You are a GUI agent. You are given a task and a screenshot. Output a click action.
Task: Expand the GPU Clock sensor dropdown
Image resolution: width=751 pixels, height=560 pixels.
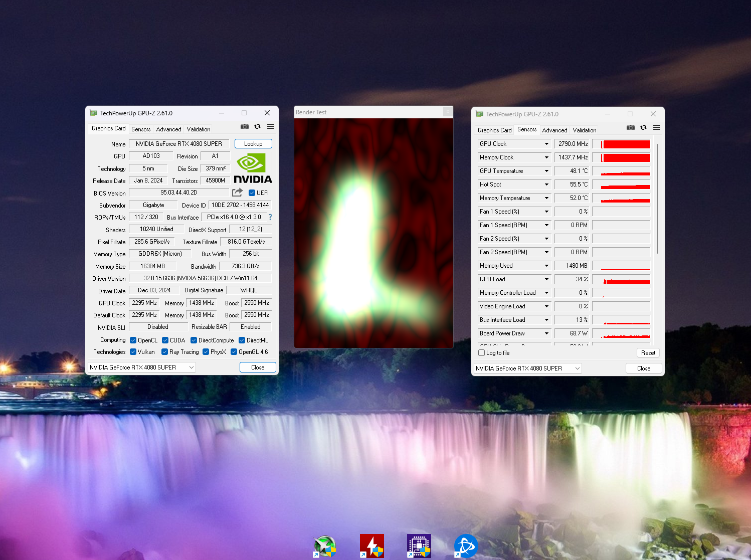point(546,144)
